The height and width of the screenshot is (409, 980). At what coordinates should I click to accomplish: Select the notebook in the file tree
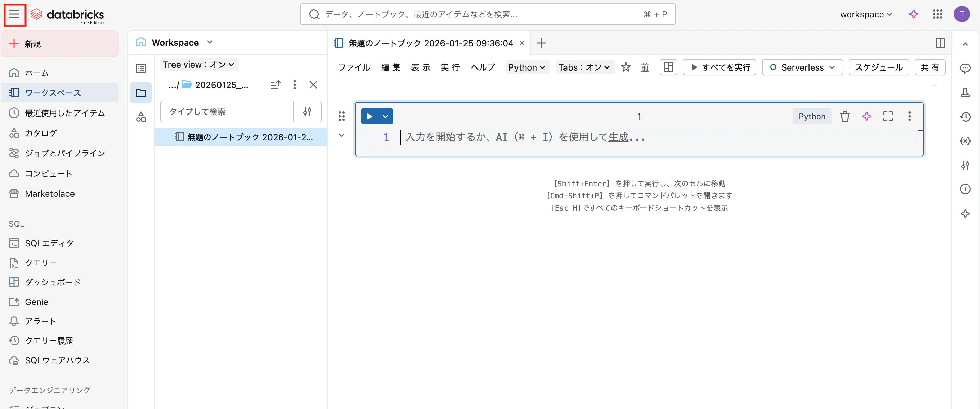(x=241, y=137)
